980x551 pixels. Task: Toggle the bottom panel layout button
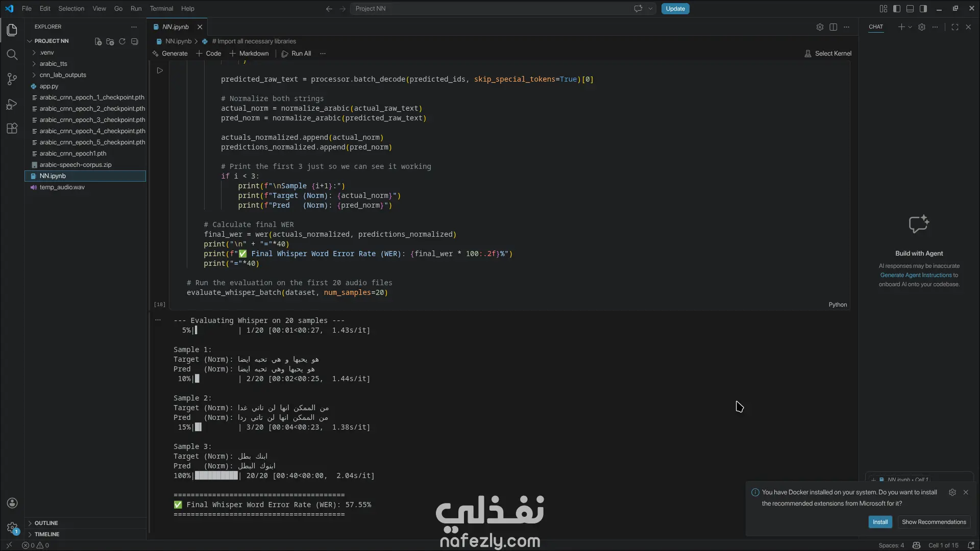coord(910,9)
